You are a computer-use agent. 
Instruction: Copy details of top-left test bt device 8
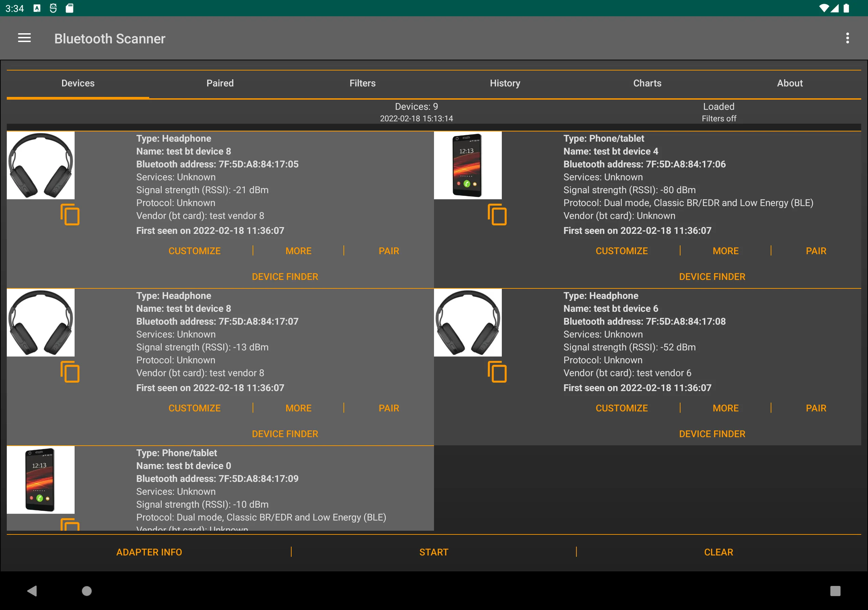70,214
